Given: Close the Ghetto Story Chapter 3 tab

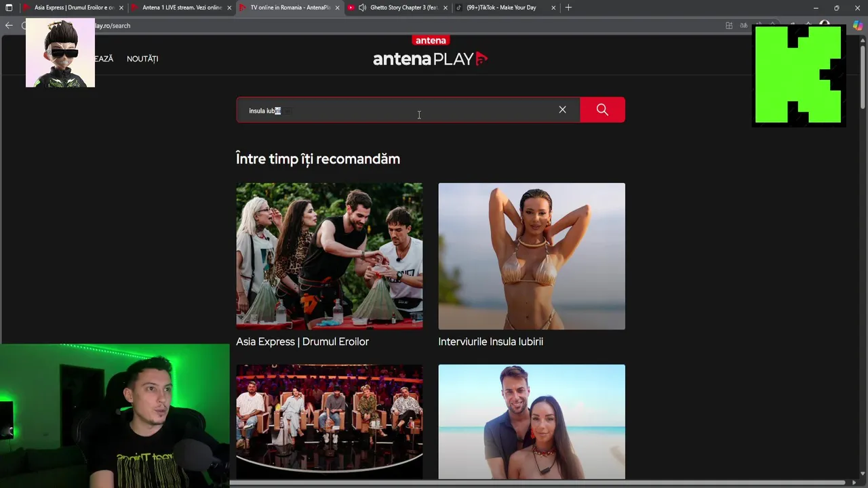Looking at the screenshot, I should click(x=446, y=7).
